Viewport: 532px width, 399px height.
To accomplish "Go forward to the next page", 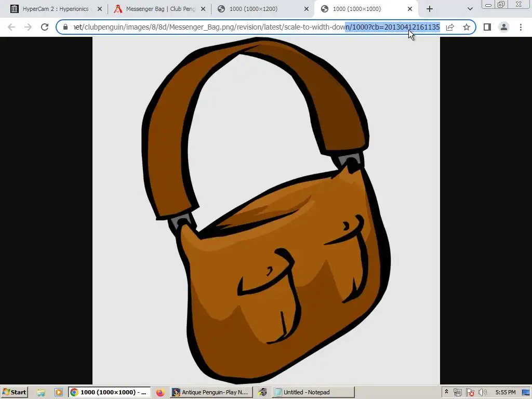I will tap(28, 27).
